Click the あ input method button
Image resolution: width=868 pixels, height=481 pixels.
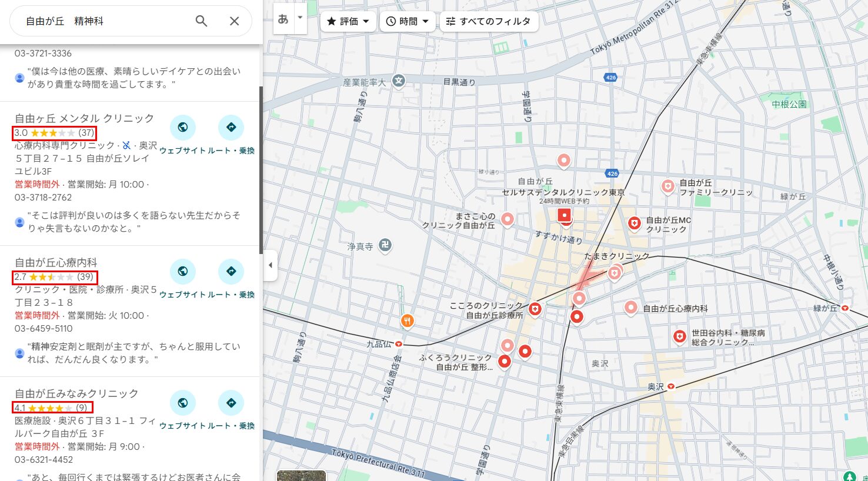283,19
